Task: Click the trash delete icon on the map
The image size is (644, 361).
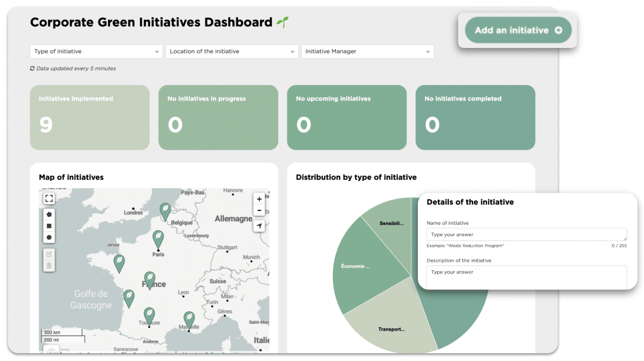Action: 49,266
